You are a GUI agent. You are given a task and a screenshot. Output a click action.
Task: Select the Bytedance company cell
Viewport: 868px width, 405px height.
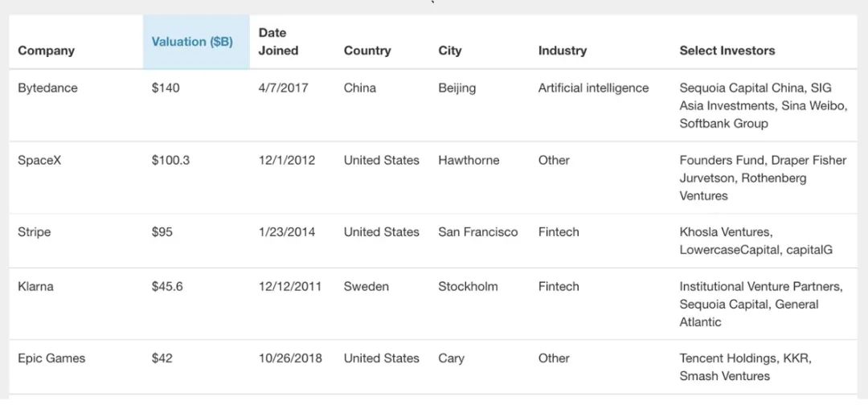click(x=47, y=88)
